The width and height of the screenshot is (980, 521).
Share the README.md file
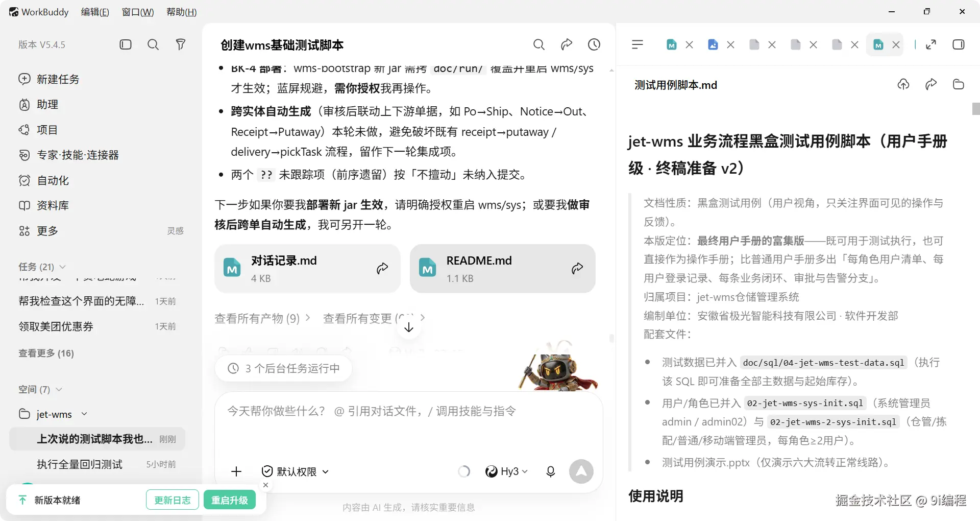(x=577, y=269)
